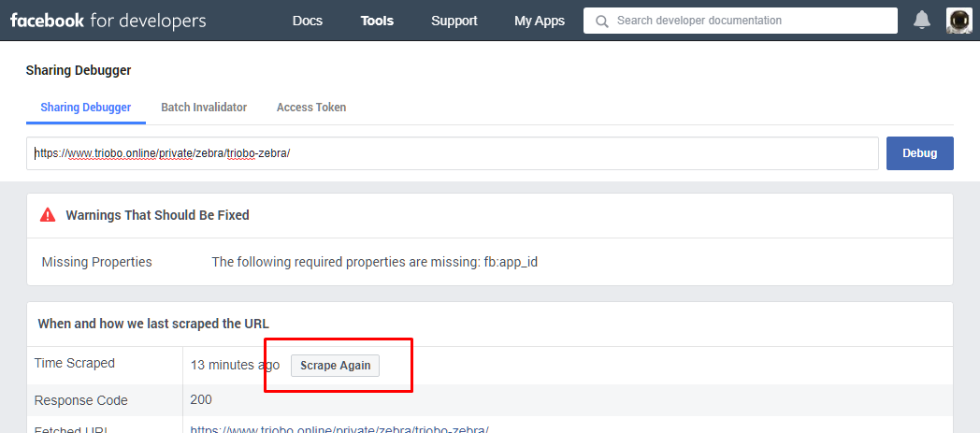Click the Search developer documentation field
Viewport: 980px width, 433px height.
point(748,21)
